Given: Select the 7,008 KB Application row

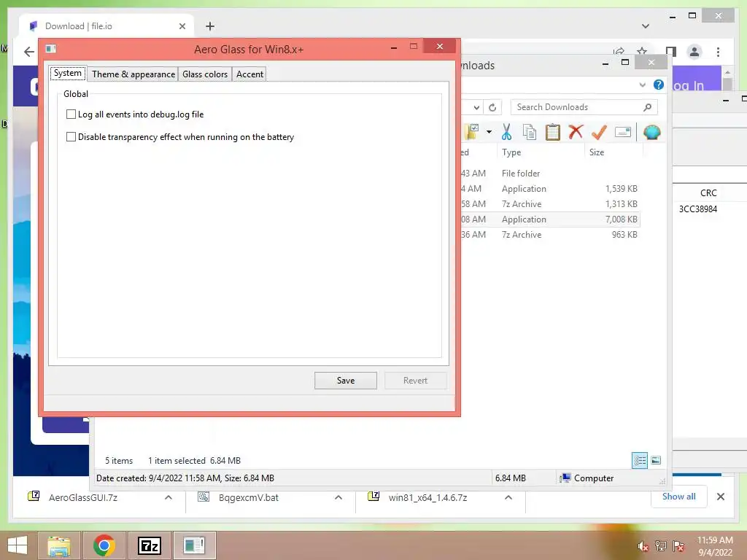Looking at the screenshot, I should click(549, 219).
